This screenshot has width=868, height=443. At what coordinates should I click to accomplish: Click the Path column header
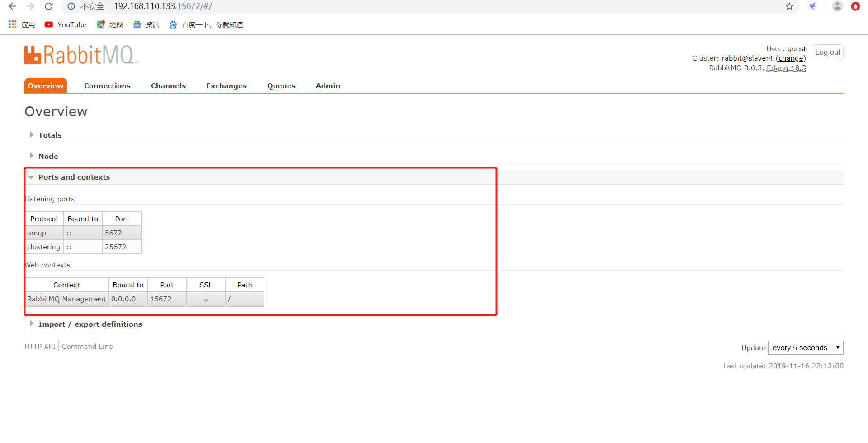pyautogui.click(x=245, y=285)
